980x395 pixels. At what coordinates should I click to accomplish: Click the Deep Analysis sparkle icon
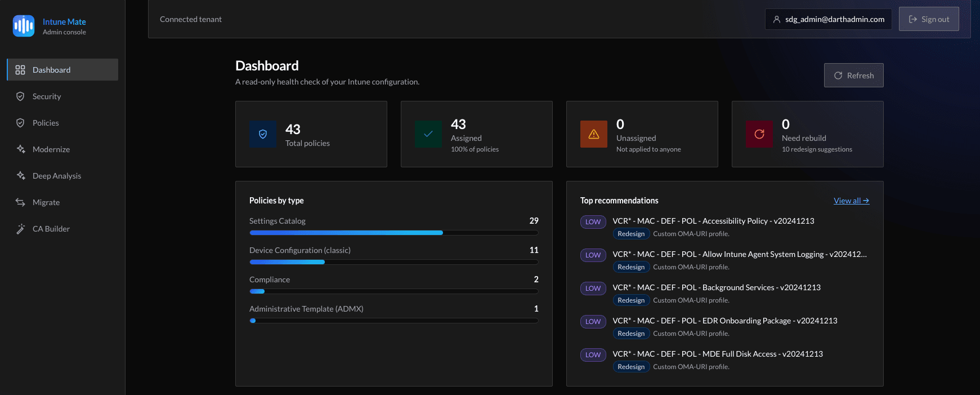[21, 176]
